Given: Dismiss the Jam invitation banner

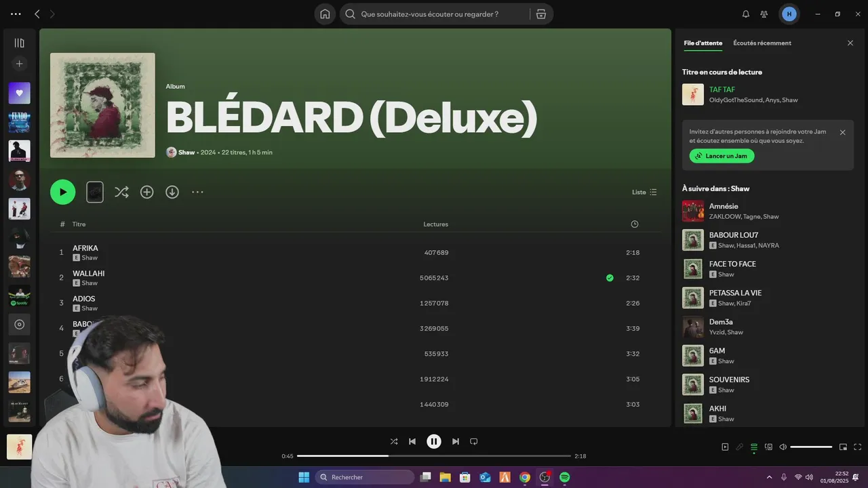Looking at the screenshot, I should pos(842,132).
